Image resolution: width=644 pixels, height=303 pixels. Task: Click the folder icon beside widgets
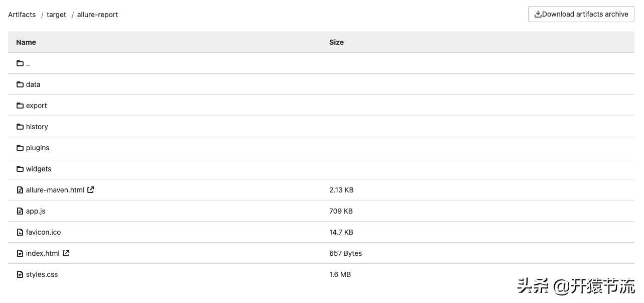[x=20, y=169]
